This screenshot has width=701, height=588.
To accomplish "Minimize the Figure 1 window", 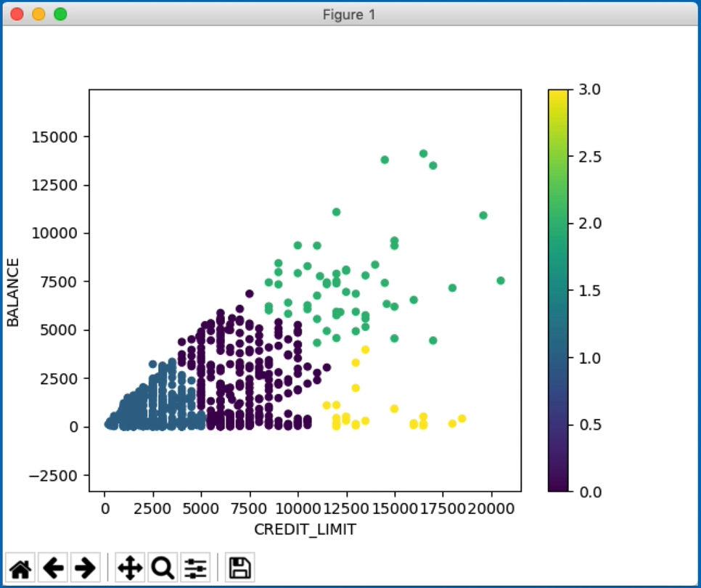I will pyautogui.click(x=38, y=15).
